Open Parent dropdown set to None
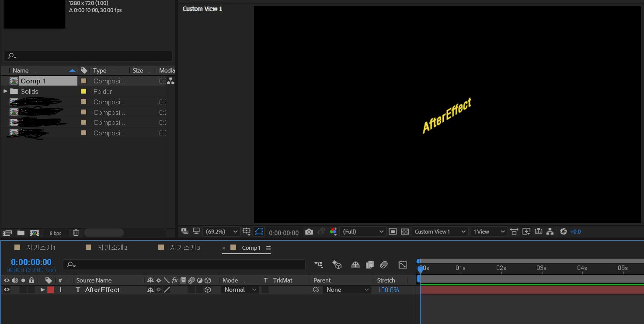This screenshot has width=644, height=324. click(x=347, y=290)
